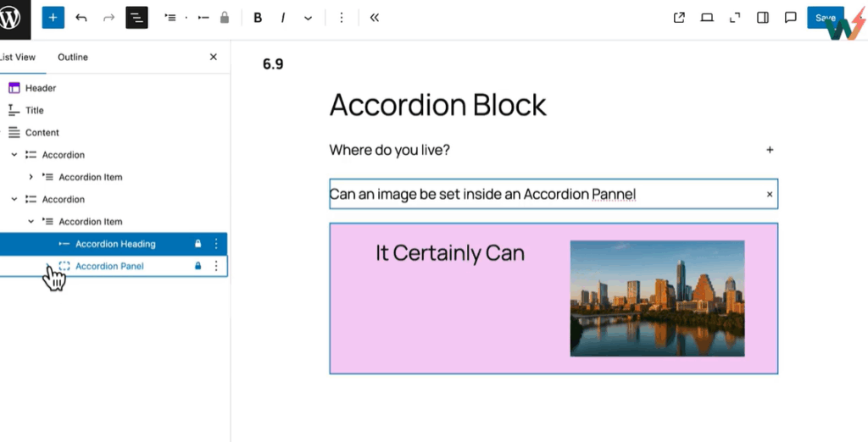Screen dimensions: 868x442
Task: Click the dashed-square Accordion Panel icon
Action: 64,266
